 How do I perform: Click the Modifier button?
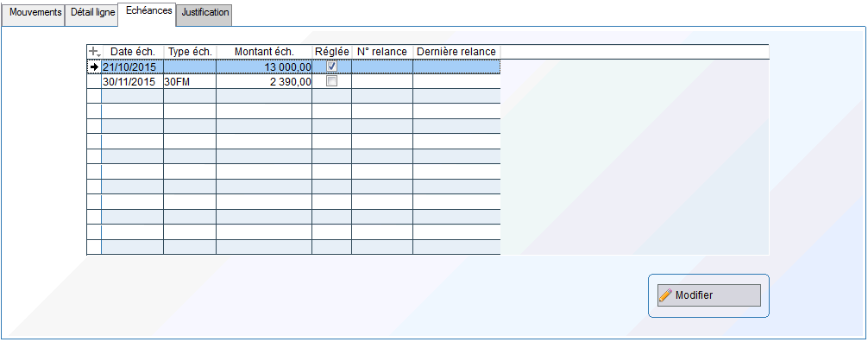(709, 295)
